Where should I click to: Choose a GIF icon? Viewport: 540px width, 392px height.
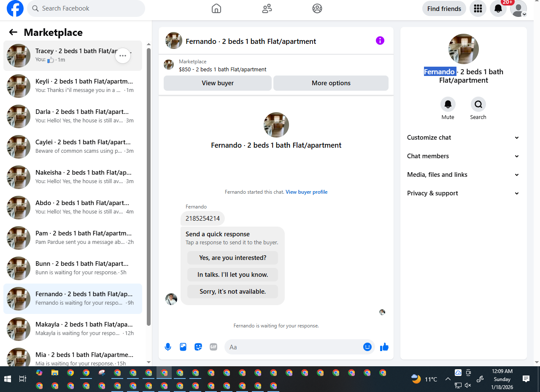tap(213, 347)
